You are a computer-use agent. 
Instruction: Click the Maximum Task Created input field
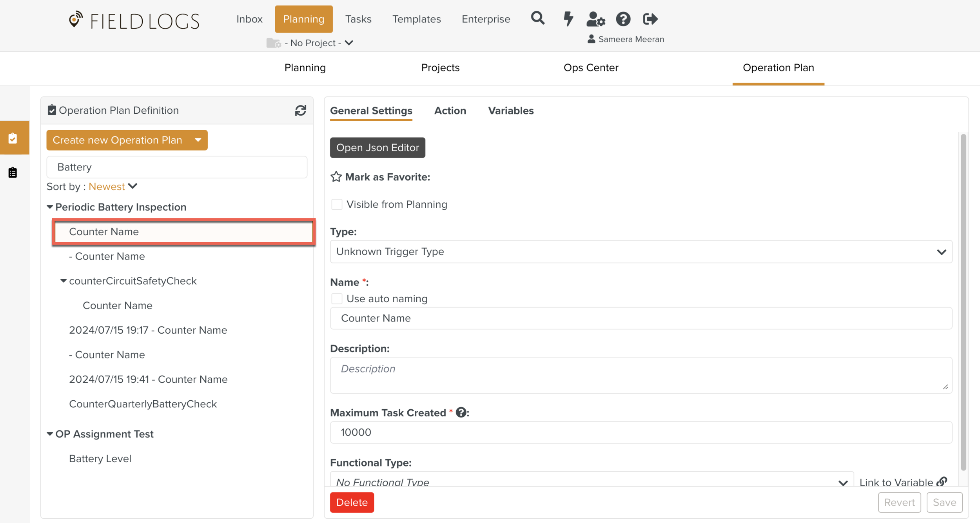pyautogui.click(x=641, y=432)
